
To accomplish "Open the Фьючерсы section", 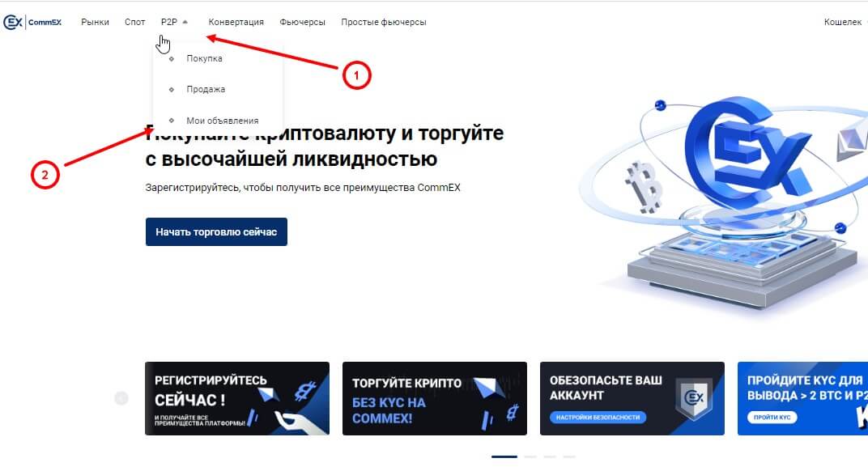I will click(x=302, y=22).
